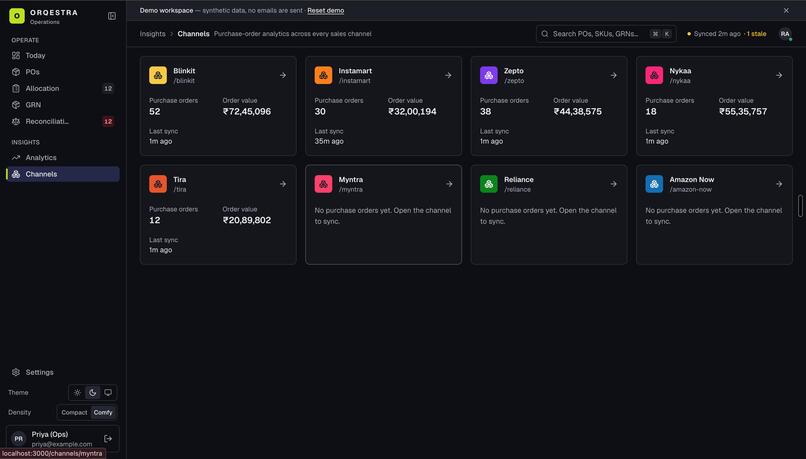This screenshot has width=806, height=459.
Task: Open Amazon Now channel arrow
Action: point(779,184)
